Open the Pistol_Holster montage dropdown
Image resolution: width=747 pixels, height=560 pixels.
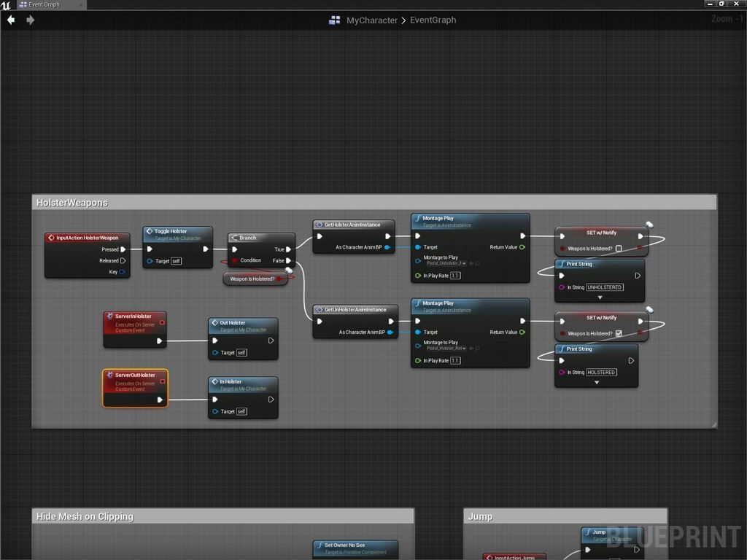click(463, 349)
